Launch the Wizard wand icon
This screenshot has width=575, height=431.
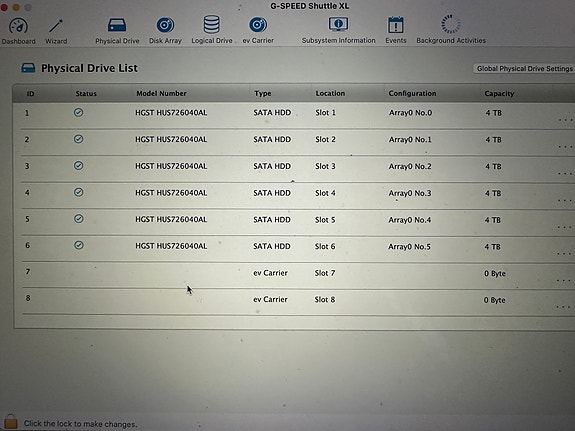pyautogui.click(x=56, y=26)
